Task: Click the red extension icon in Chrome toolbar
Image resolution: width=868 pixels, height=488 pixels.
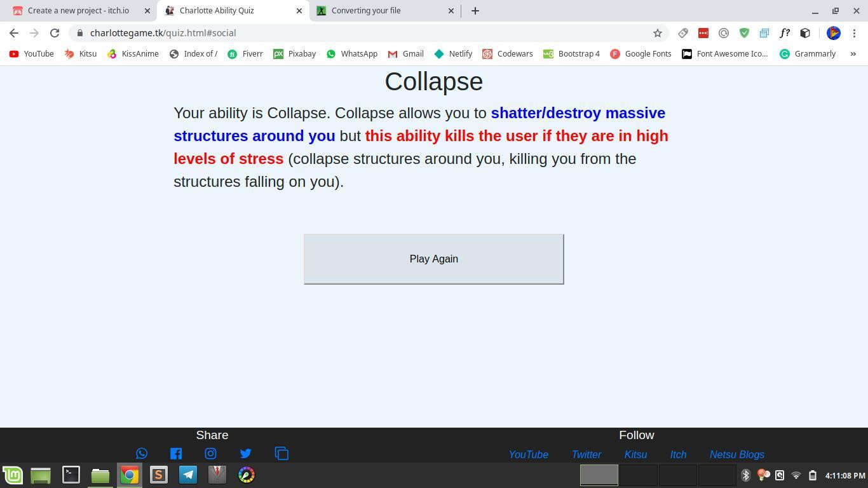Action: tap(703, 33)
